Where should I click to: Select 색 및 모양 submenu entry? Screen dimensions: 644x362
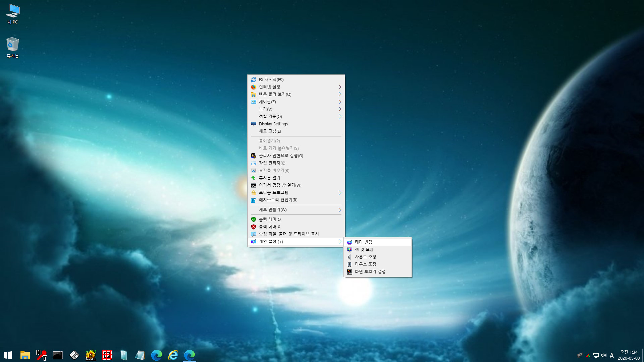click(378, 249)
